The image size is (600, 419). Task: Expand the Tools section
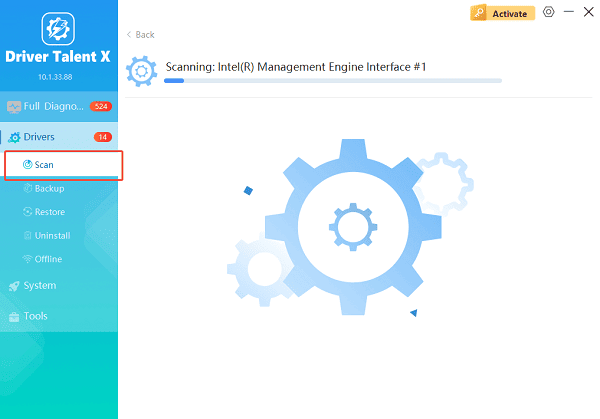point(36,316)
